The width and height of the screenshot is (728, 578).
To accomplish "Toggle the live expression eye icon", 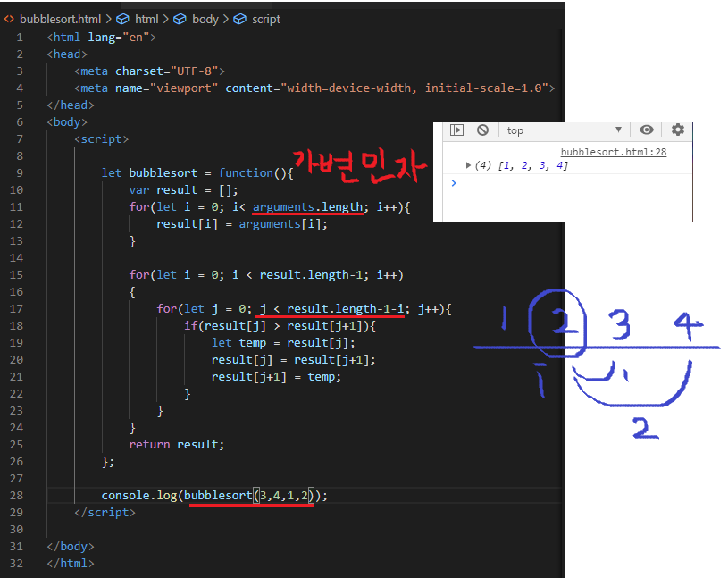I will click(647, 130).
